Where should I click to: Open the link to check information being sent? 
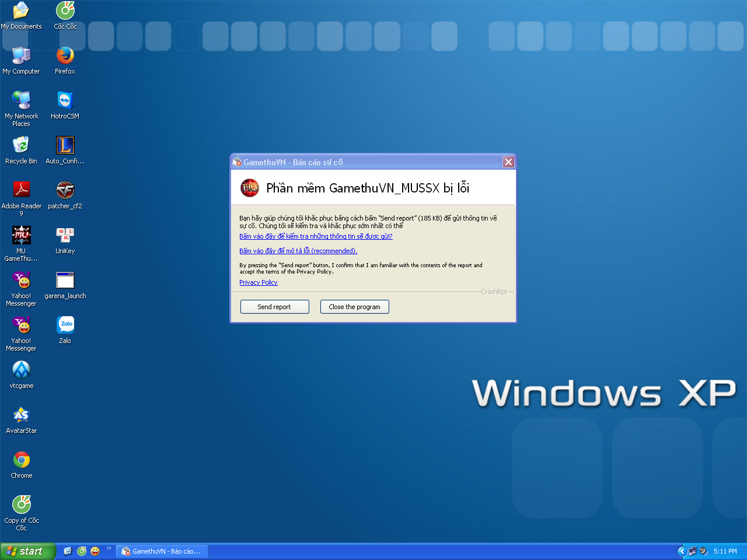click(316, 236)
